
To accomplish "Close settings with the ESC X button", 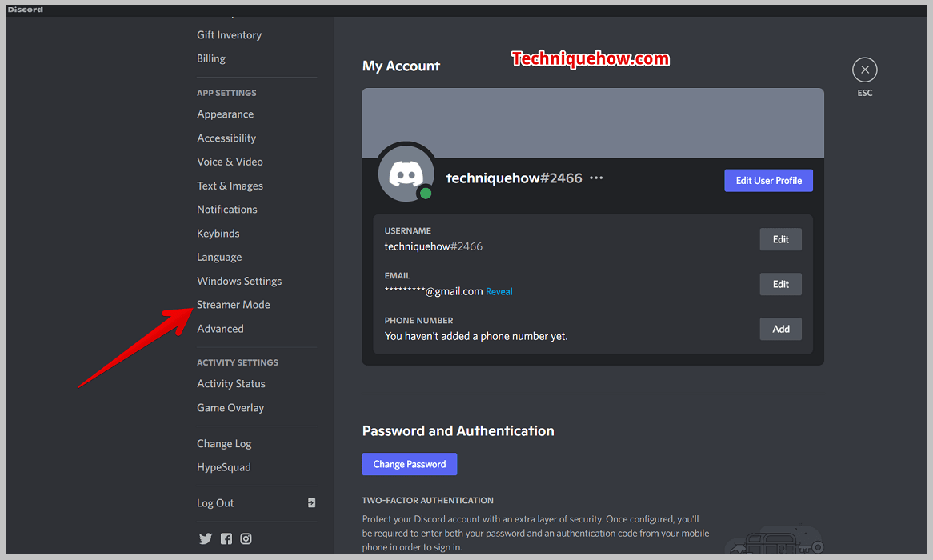I will tap(864, 70).
